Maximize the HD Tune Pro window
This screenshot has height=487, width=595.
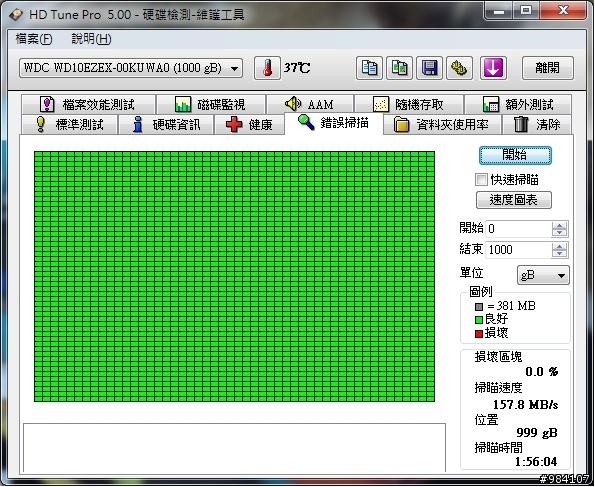click(526, 11)
